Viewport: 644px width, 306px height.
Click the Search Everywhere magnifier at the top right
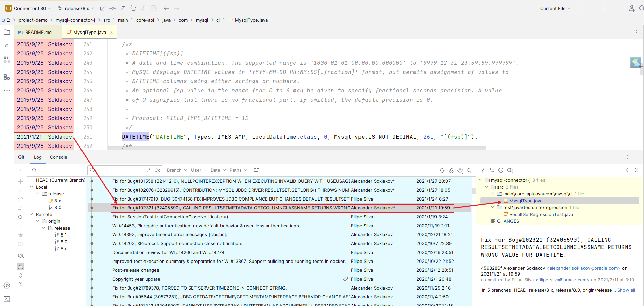[641, 8]
